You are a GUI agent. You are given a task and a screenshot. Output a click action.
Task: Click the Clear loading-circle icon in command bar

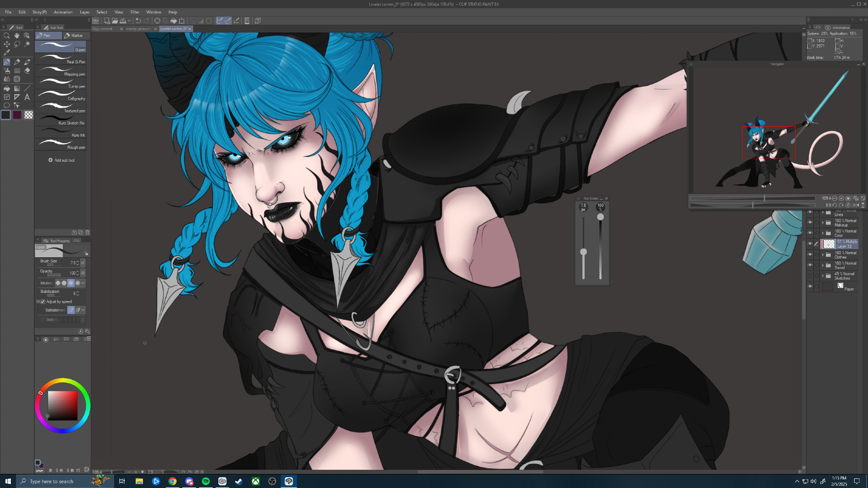tap(157, 20)
